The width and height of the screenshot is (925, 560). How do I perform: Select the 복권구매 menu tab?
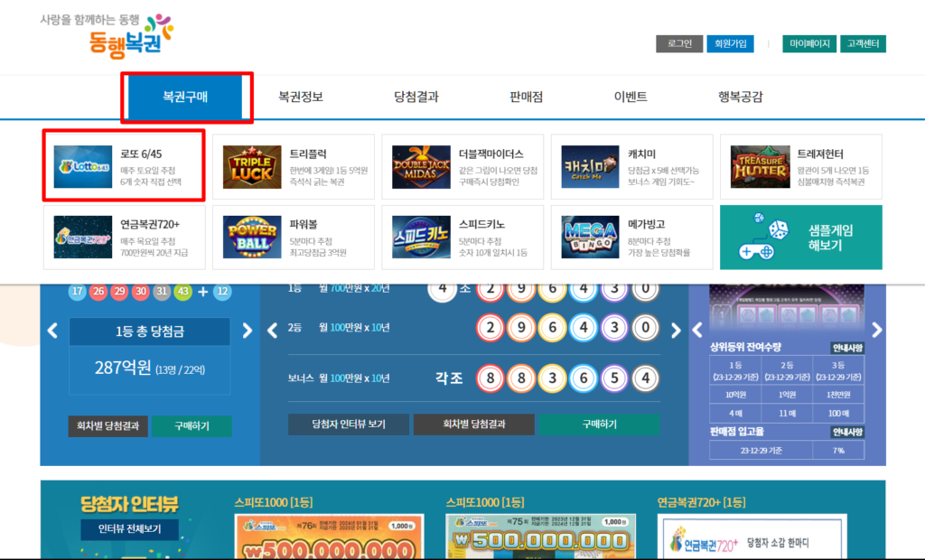(185, 97)
